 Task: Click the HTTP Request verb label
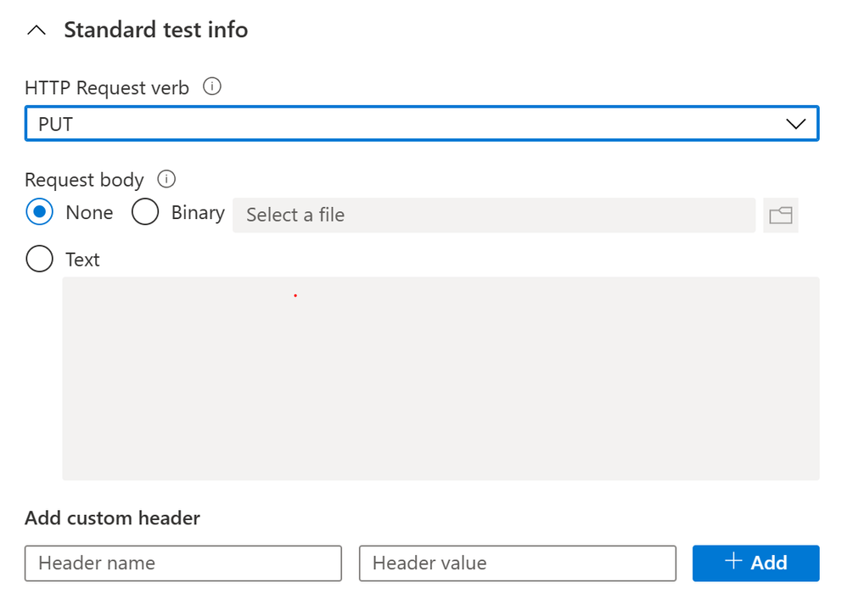[107, 87]
